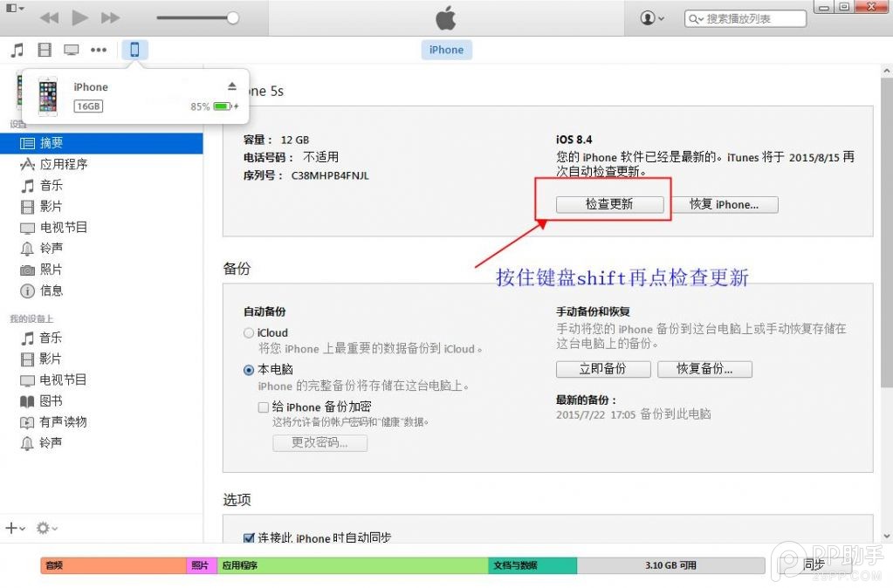Click the fast-forward button
This screenshot has height=588, width=893.
110,17
